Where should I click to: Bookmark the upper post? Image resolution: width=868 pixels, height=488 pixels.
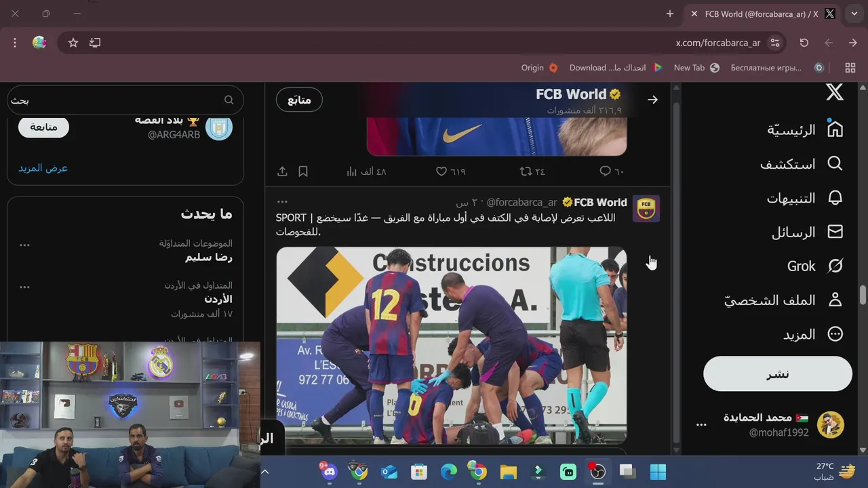[x=303, y=171]
